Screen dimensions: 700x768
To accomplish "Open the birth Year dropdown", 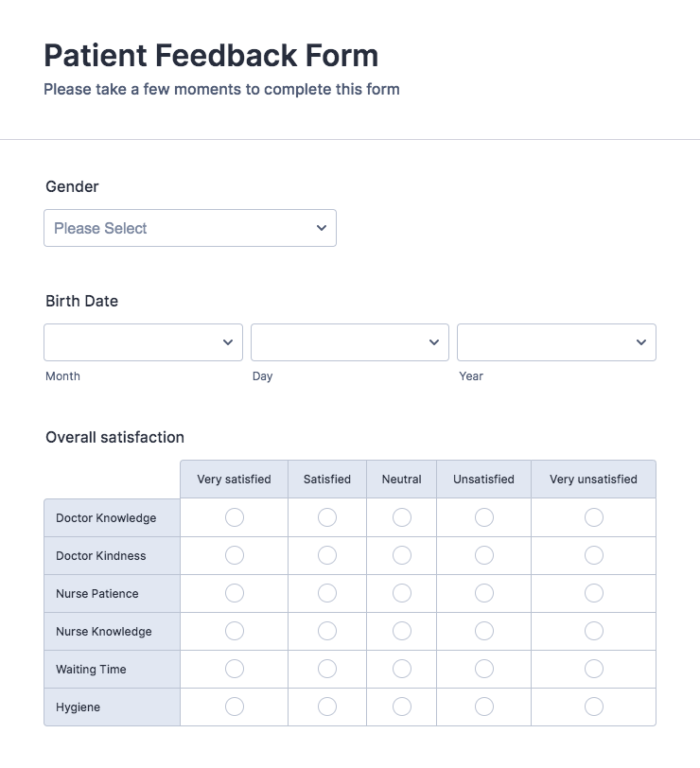I will point(555,342).
